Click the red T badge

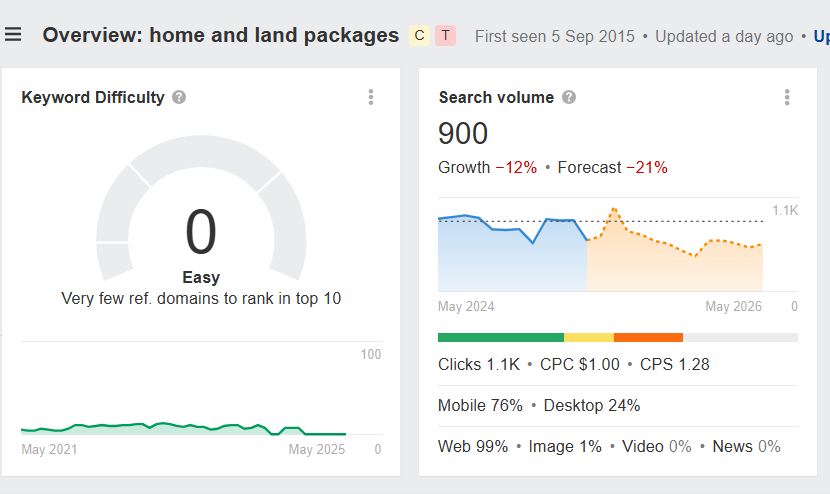tap(445, 36)
